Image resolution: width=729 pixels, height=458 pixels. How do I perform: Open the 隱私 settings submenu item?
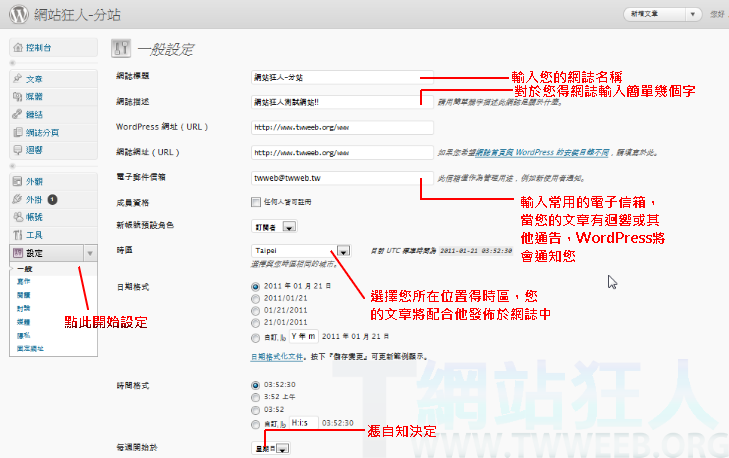point(23,335)
